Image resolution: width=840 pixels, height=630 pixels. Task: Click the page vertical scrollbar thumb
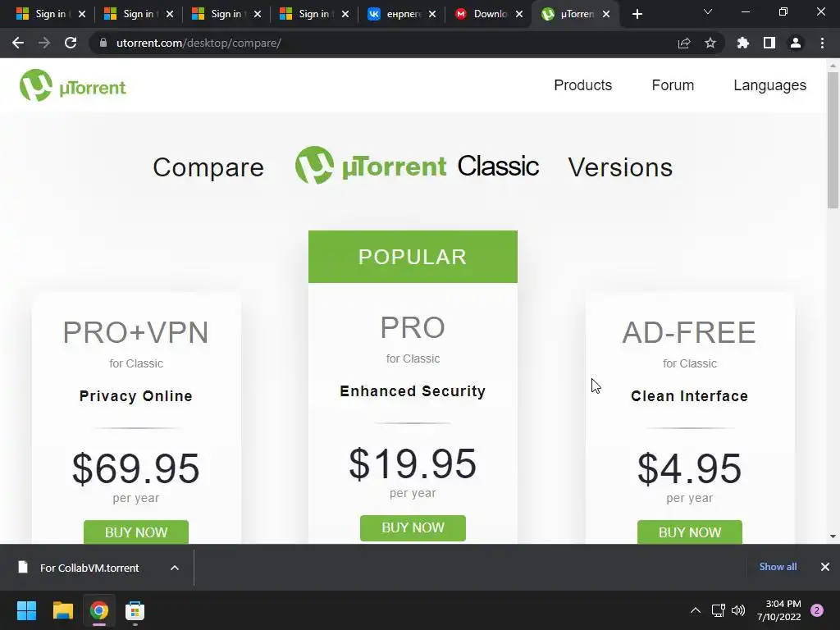833,139
